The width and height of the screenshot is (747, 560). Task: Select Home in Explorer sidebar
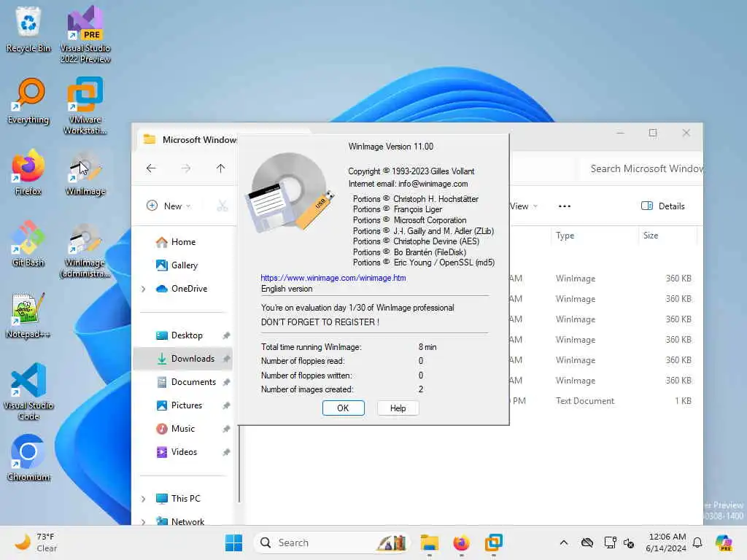(183, 242)
